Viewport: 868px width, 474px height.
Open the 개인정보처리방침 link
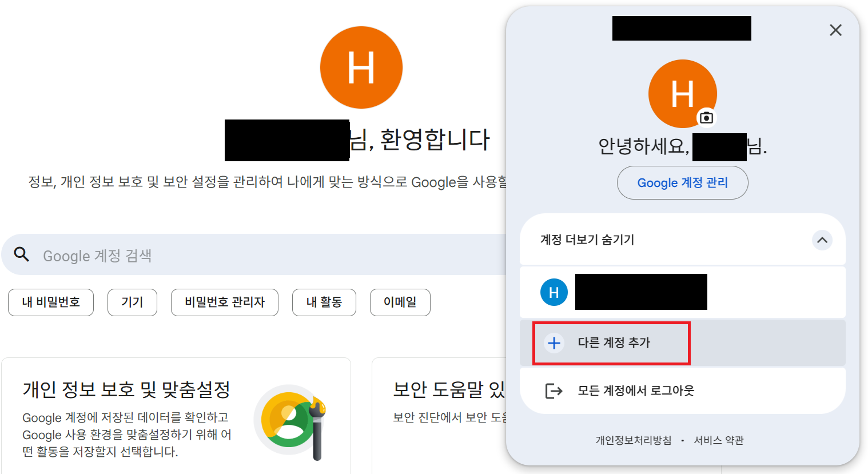tap(634, 440)
